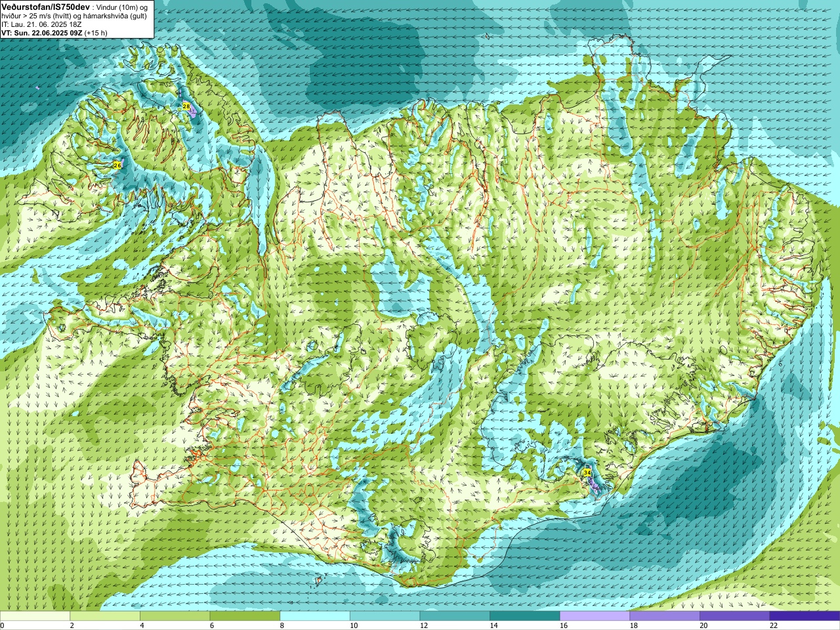This screenshot has width=840, height=630.
Task: Select the 2–4 m/s light green legend swatch
Action: (x=105, y=616)
